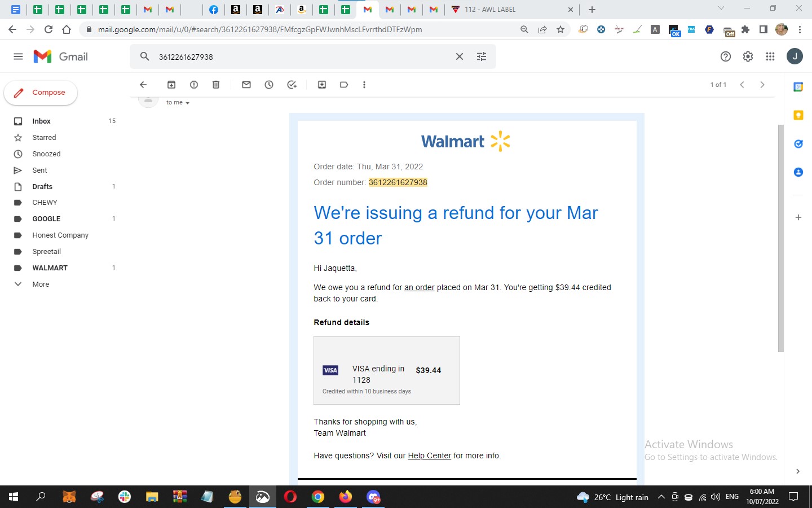
Task: Click the 'an order' link
Action: click(x=419, y=287)
